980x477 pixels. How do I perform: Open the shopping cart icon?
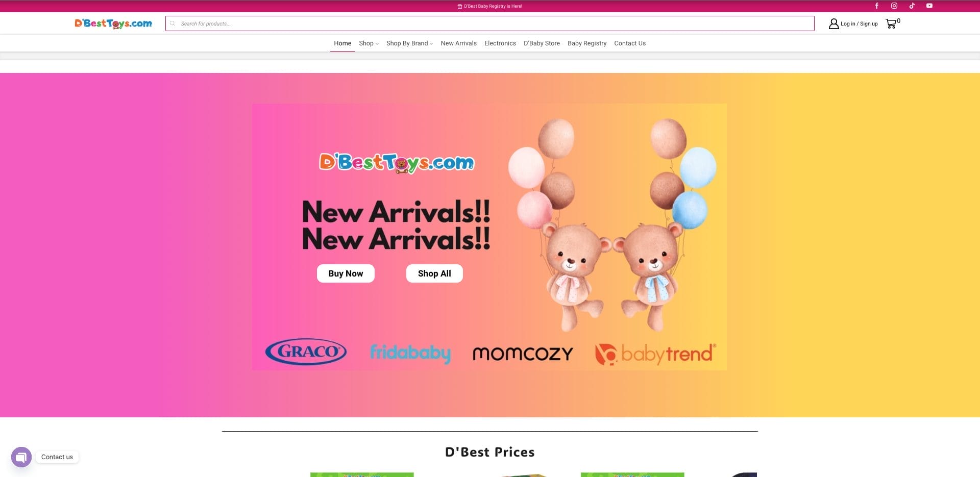pos(891,23)
